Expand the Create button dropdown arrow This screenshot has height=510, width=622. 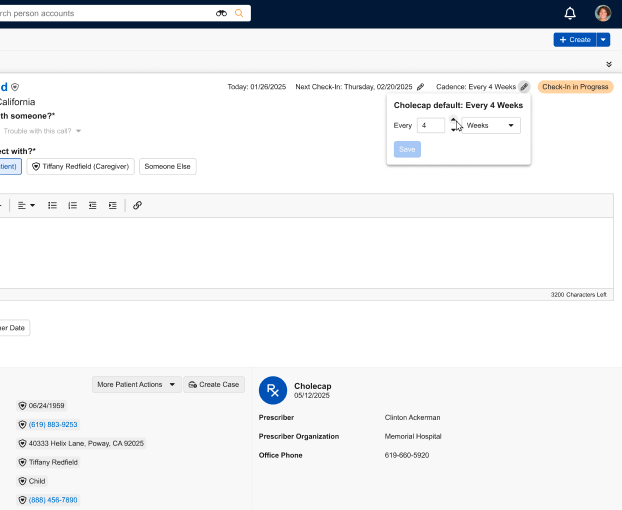point(603,40)
